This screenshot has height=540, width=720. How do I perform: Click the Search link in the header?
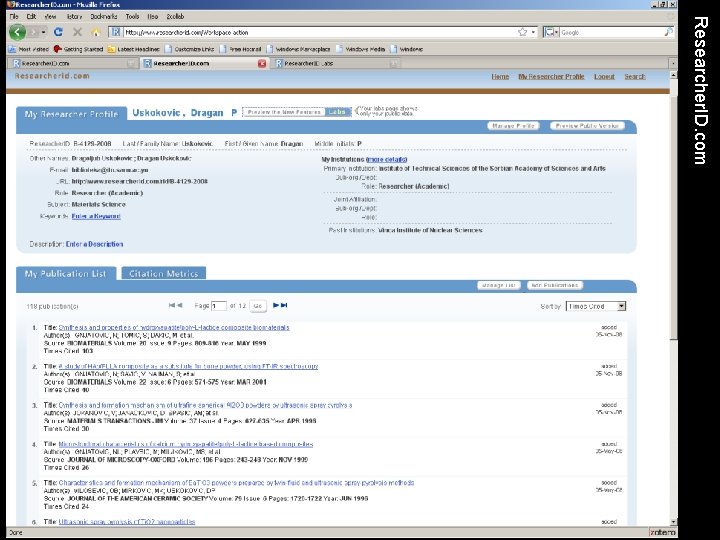[x=635, y=77]
